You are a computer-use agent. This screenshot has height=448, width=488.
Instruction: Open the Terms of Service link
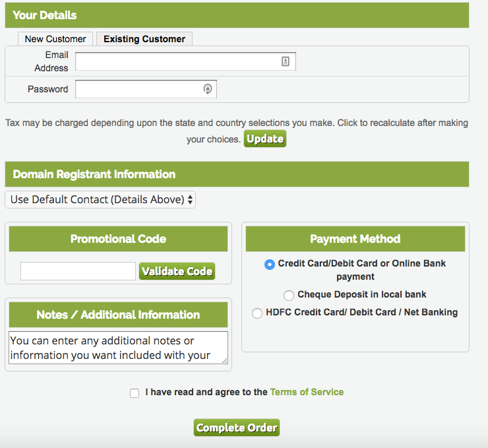tap(307, 392)
